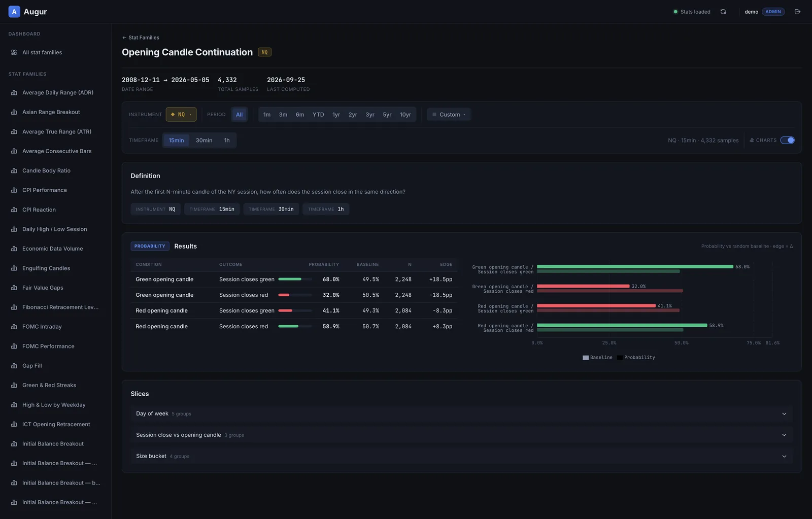The height and width of the screenshot is (519, 812).
Task: Click the FOMC Intraday chart icon
Action: [14, 327]
